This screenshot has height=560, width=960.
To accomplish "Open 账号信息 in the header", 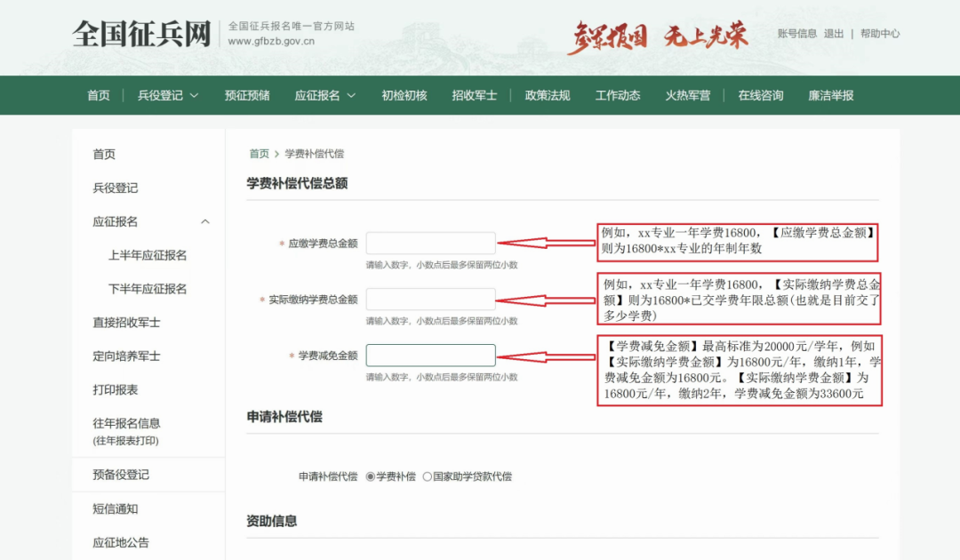I will (796, 34).
